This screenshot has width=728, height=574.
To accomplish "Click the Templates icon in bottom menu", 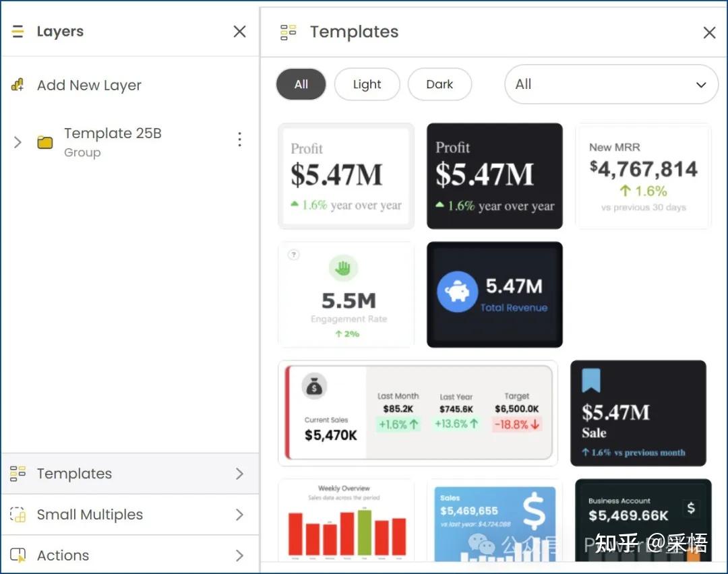I will tap(18, 474).
